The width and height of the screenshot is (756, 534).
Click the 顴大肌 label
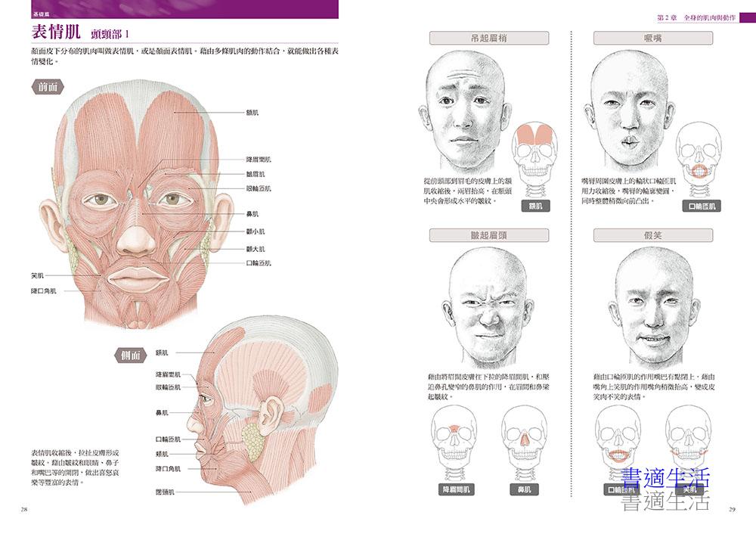256,249
